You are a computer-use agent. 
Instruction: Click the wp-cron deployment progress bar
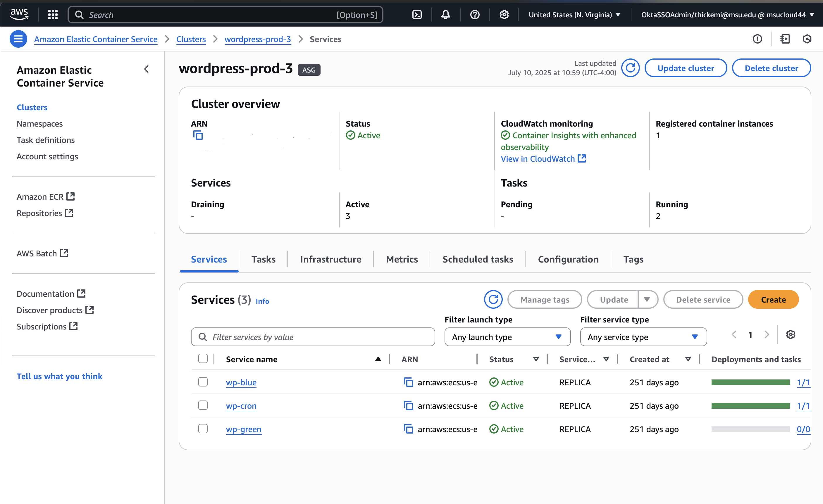click(750, 405)
